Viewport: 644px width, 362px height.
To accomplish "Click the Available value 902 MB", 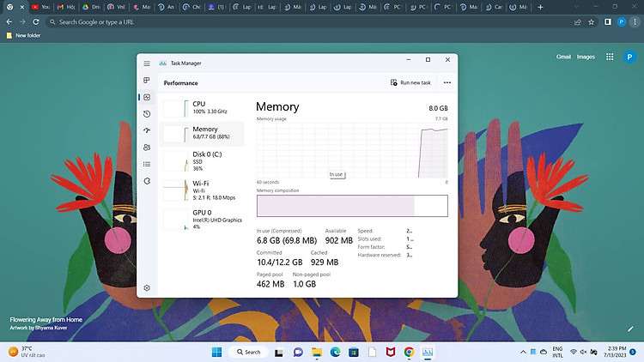I will pyautogui.click(x=339, y=240).
